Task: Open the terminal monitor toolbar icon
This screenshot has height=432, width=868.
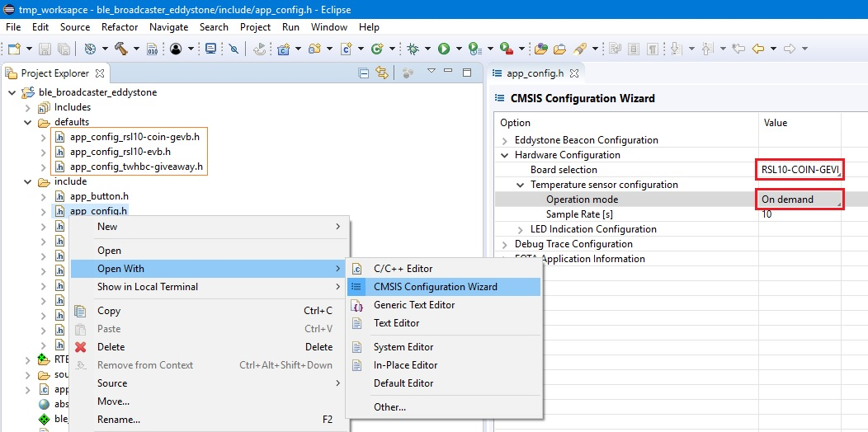Action: [210, 49]
